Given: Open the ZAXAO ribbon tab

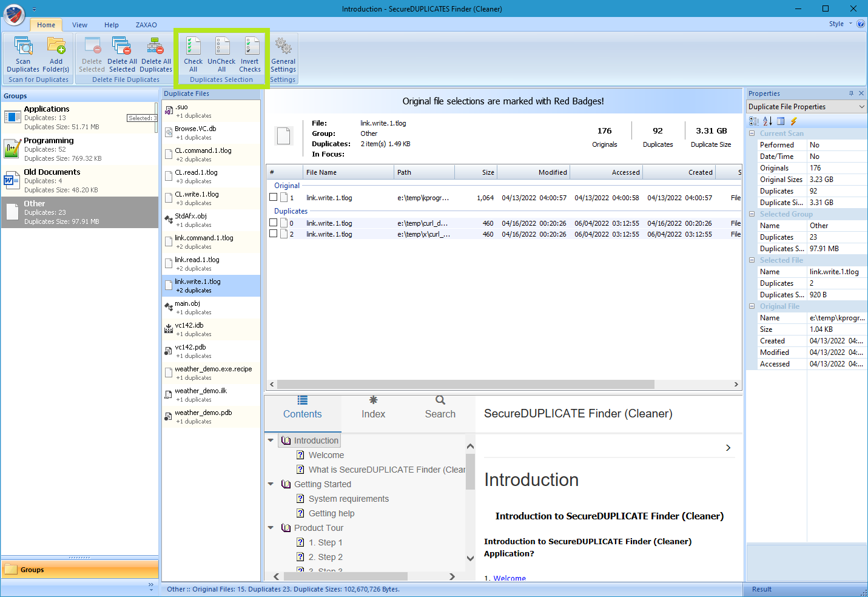Looking at the screenshot, I should [146, 25].
